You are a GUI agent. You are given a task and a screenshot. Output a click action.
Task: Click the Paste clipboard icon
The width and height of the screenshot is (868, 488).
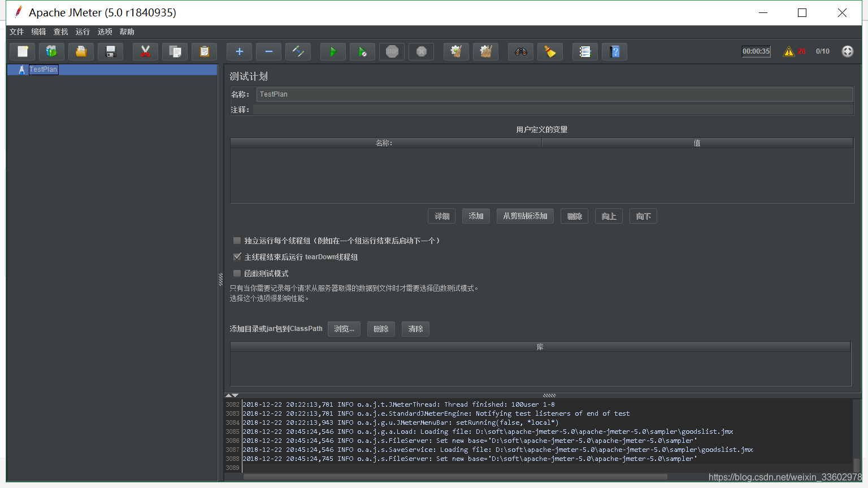pos(205,51)
